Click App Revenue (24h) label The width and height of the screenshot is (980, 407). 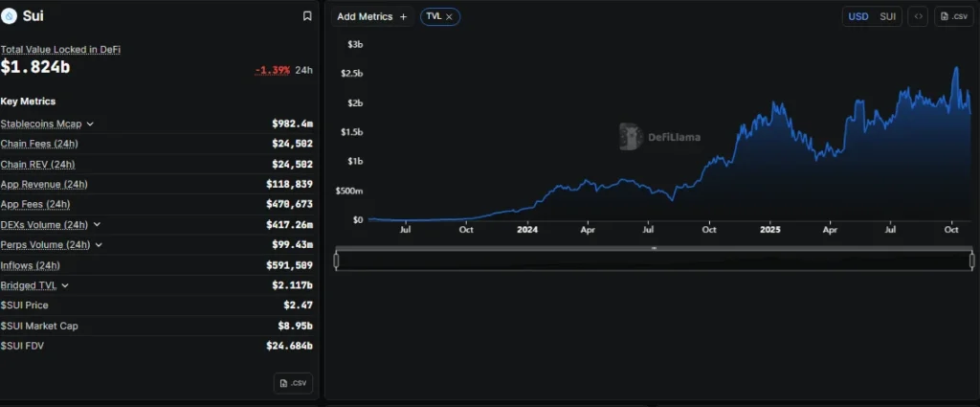pos(44,185)
